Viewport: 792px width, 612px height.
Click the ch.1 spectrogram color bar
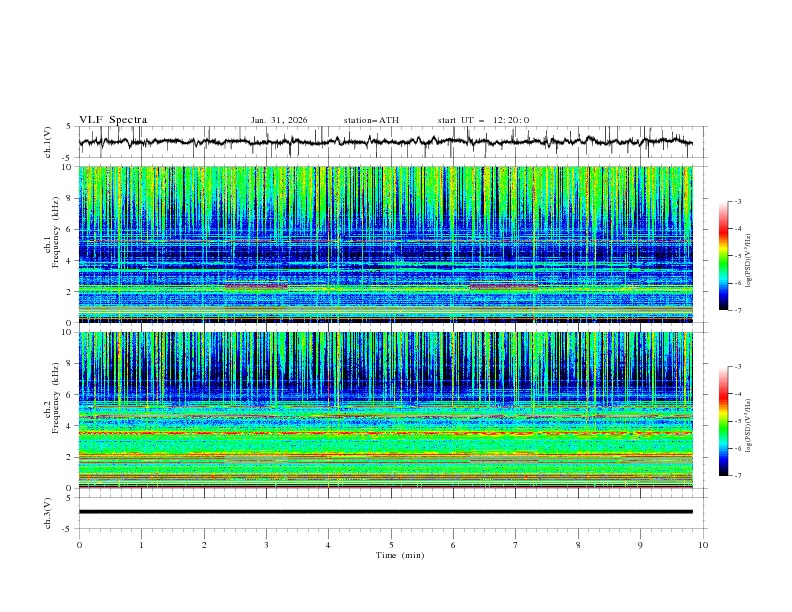(x=723, y=256)
